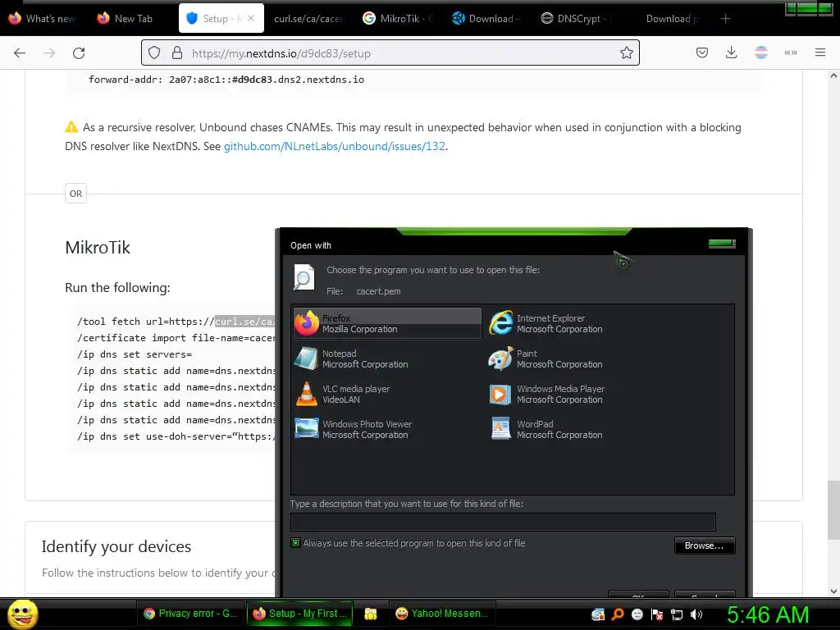This screenshot has height=630, width=840.
Task: Switch to the Download tab with blue icon
Action: coord(486,19)
